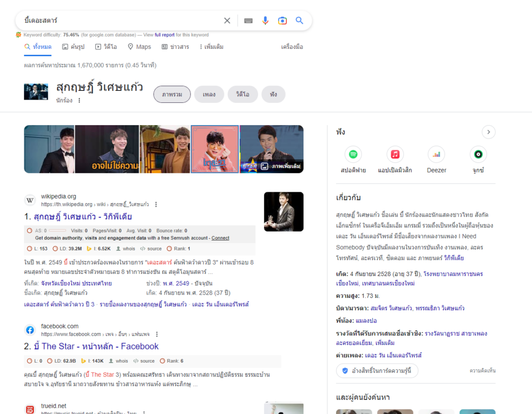The image size is (532, 414).
Task: Open พ.ศ. 2549 active years link
Action: point(176,283)
